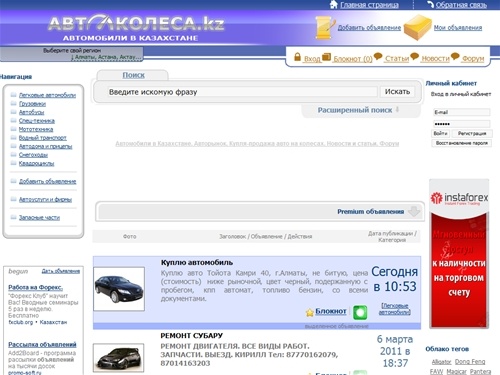Viewport: 500px width, 375px height.
Task: Open Обратная связь link in top bar
Action: (461, 5)
